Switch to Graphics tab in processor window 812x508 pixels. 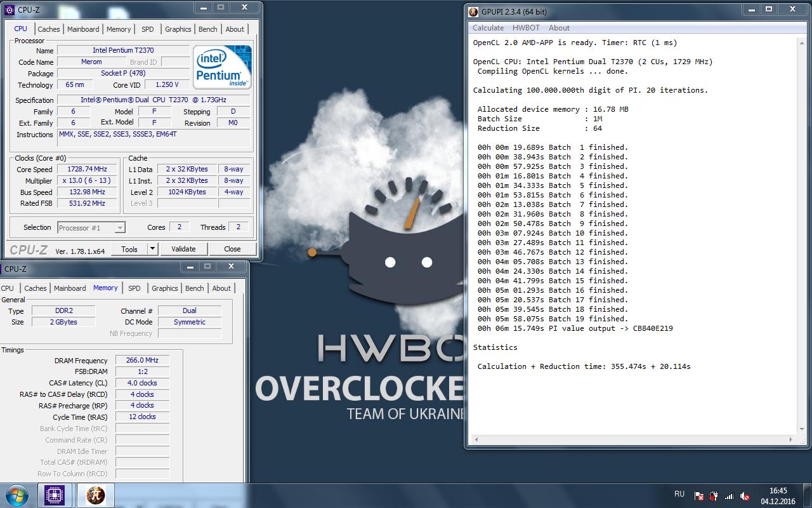[178, 29]
